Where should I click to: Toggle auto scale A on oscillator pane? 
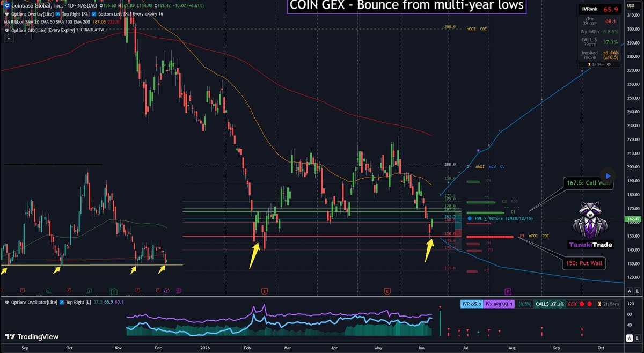[x=629, y=337]
